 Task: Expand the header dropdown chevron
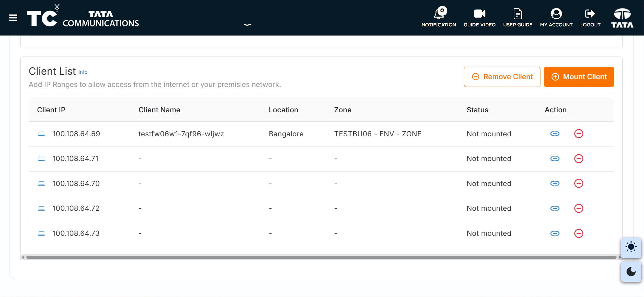[248, 24]
